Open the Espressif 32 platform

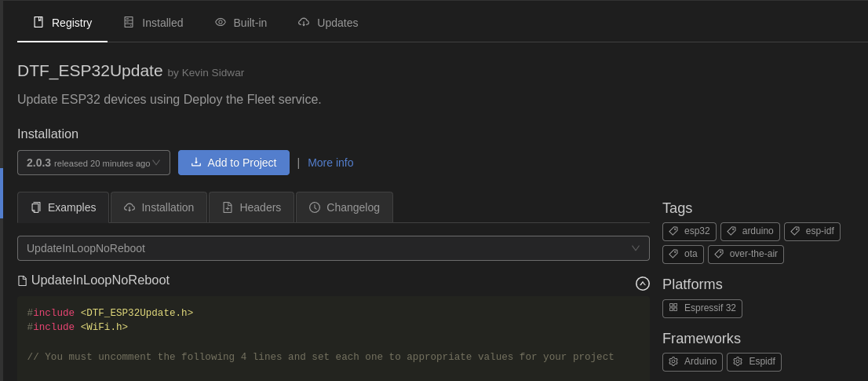[702, 309]
